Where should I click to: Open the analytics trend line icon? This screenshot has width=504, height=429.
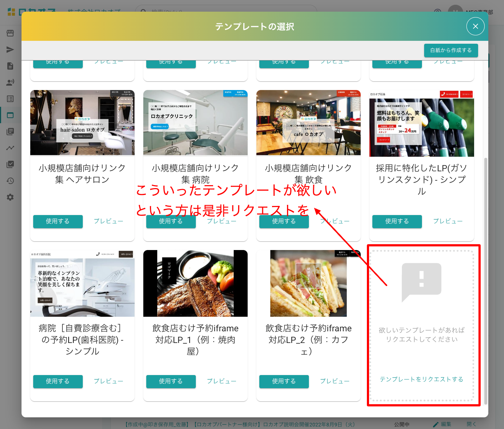coord(10,148)
